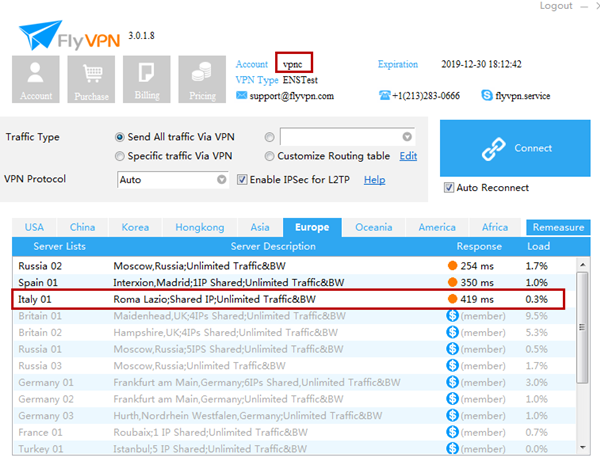Click the Server Description column header

pyautogui.click(x=273, y=246)
